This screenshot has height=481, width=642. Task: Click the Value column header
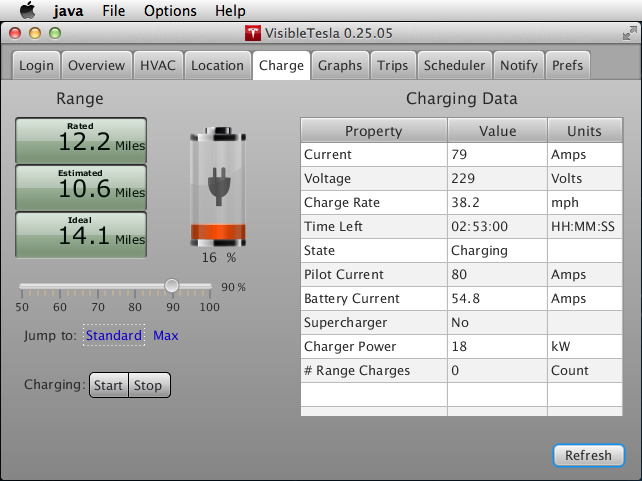coord(497,131)
